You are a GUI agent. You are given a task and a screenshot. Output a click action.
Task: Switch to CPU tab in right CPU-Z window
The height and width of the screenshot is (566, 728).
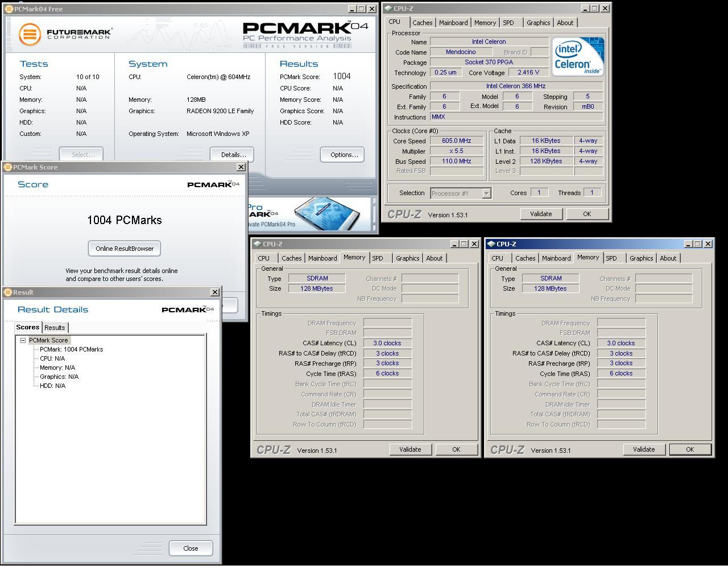[498, 258]
